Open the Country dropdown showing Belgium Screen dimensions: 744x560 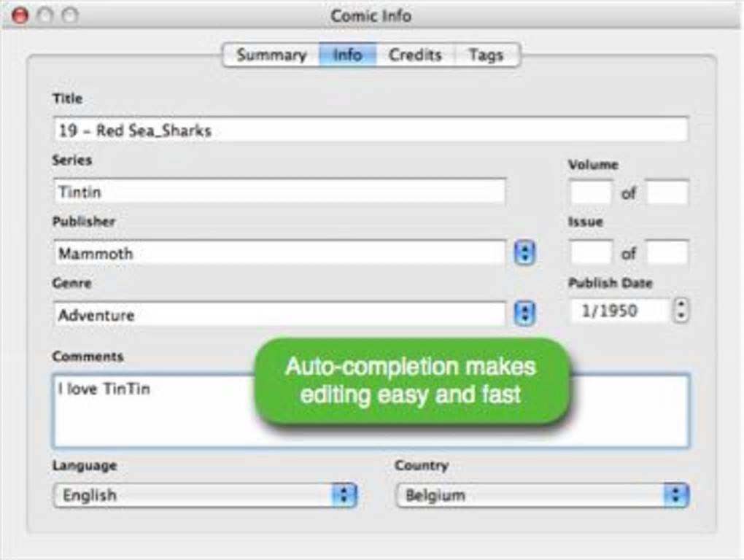point(542,496)
